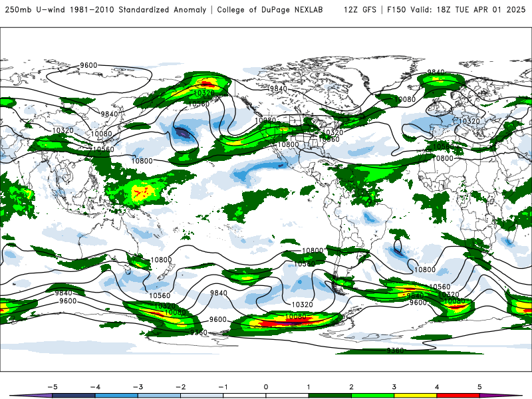
Task: Click the red 4 to 5 colorbar segment
Action: (458, 396)
